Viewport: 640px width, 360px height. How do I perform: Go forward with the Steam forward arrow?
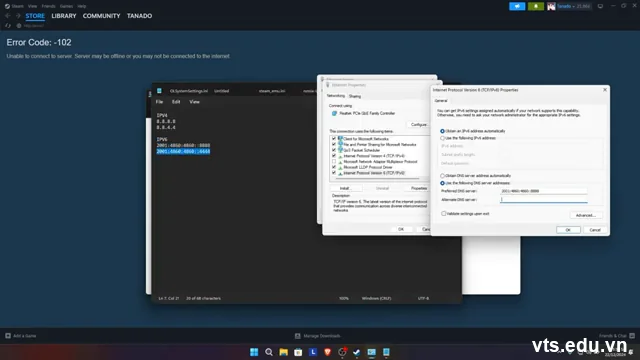18,16
